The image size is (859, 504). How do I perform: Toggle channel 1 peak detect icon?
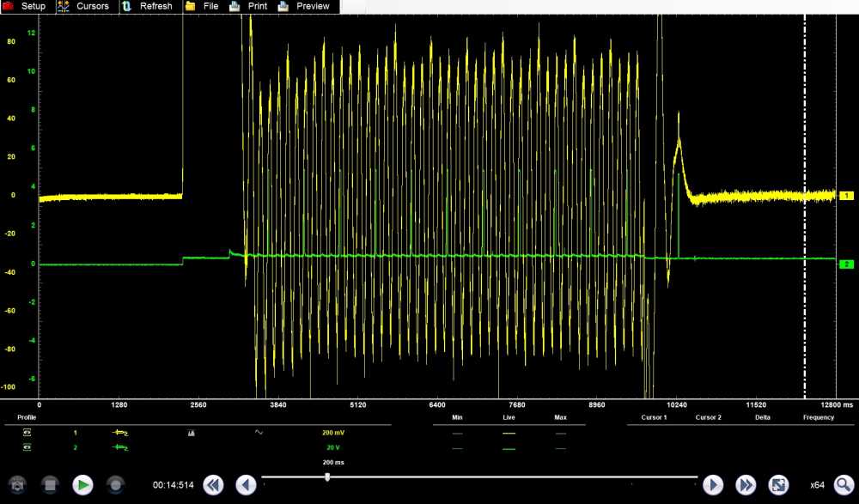[191, 433]
